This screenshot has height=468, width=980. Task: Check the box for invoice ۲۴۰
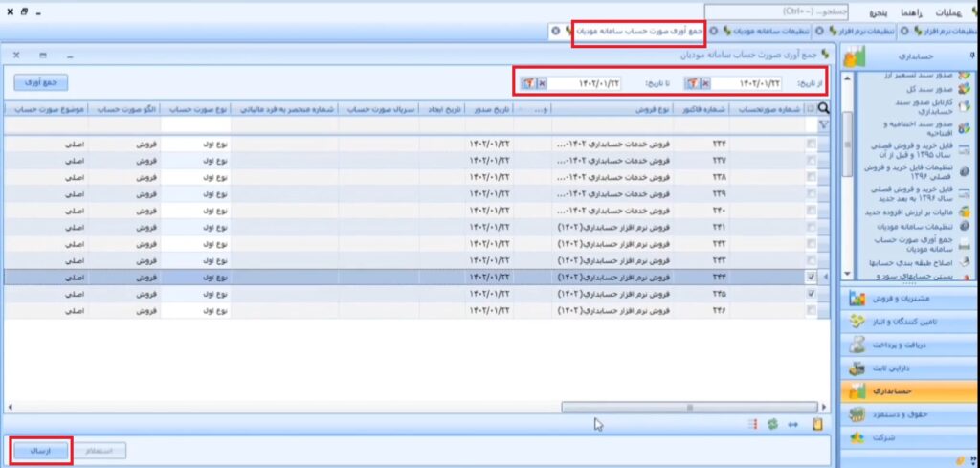(811, 210)
